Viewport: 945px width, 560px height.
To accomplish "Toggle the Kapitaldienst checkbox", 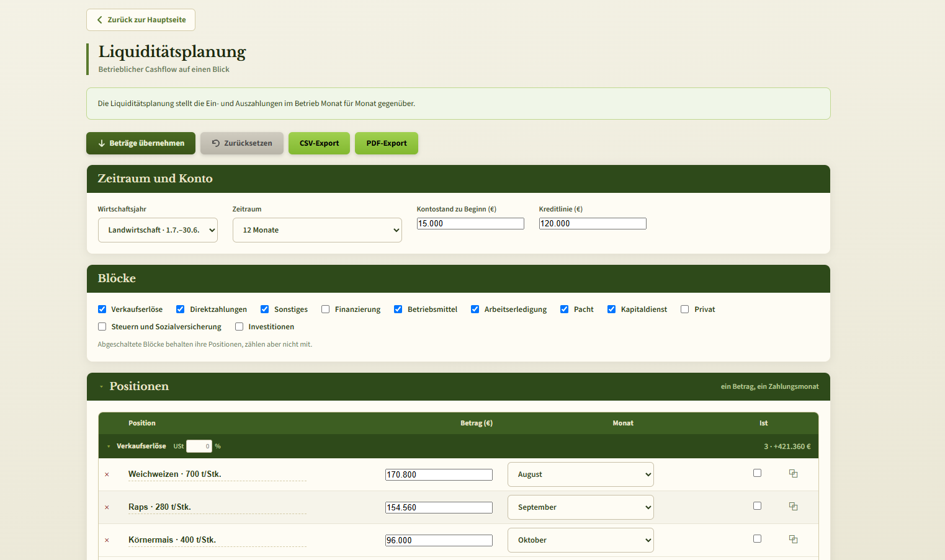I will [x=611, y=309].
